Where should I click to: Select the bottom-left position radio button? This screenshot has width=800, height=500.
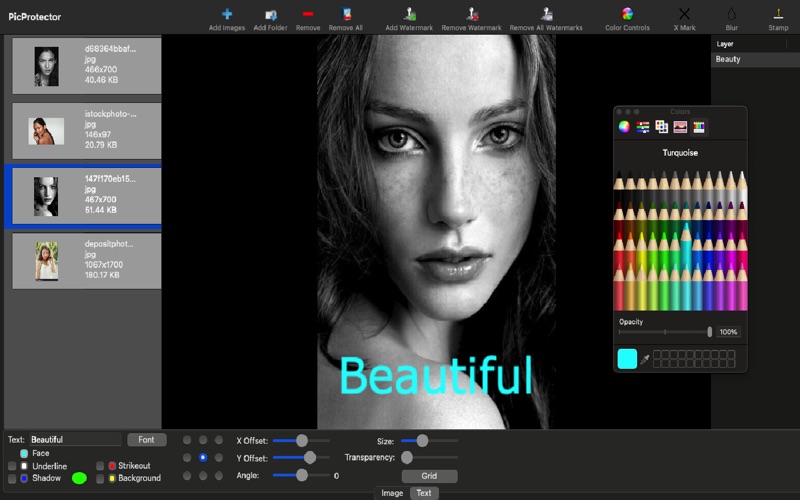click(187, 476)
